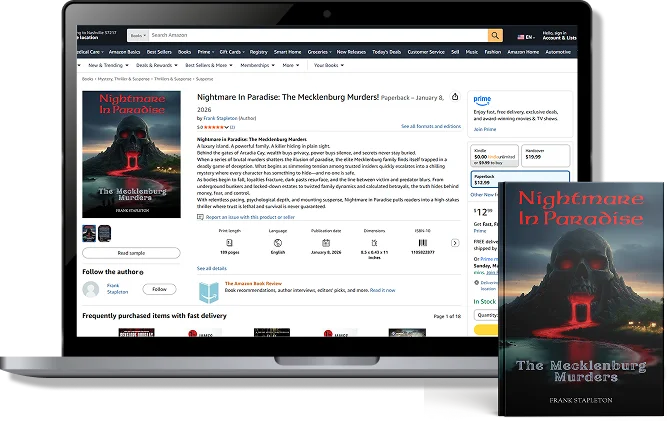This screenshot has width=668, height=421.
Task: Select the Hardcover format option
Action: pos(545,156)
